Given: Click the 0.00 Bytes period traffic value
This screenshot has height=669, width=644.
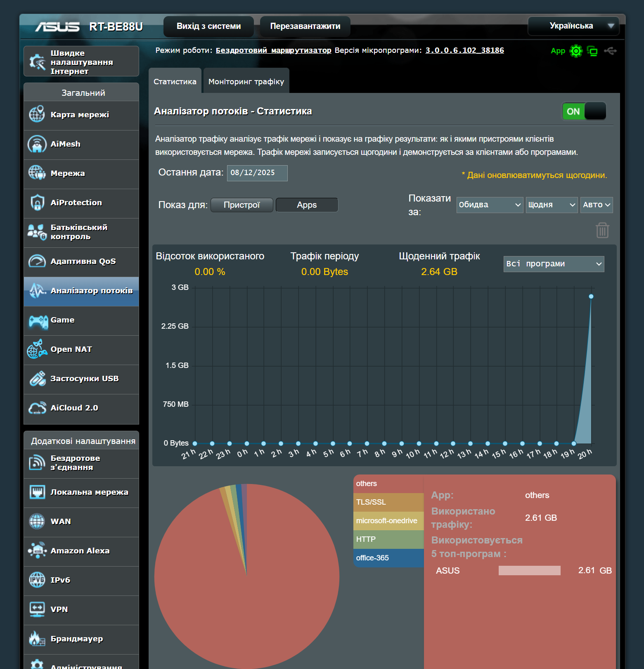Looking at the screenshot, I should click(324, 272).
